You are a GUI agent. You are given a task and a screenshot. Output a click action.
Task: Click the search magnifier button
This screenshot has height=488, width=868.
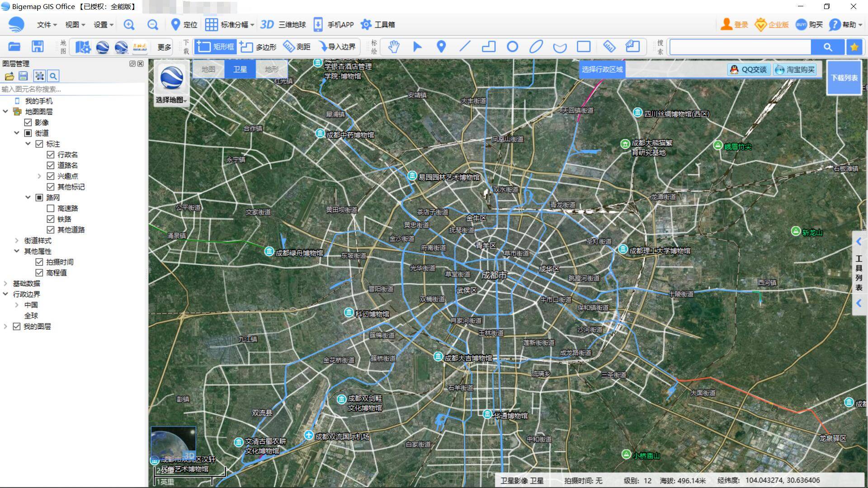828,47
